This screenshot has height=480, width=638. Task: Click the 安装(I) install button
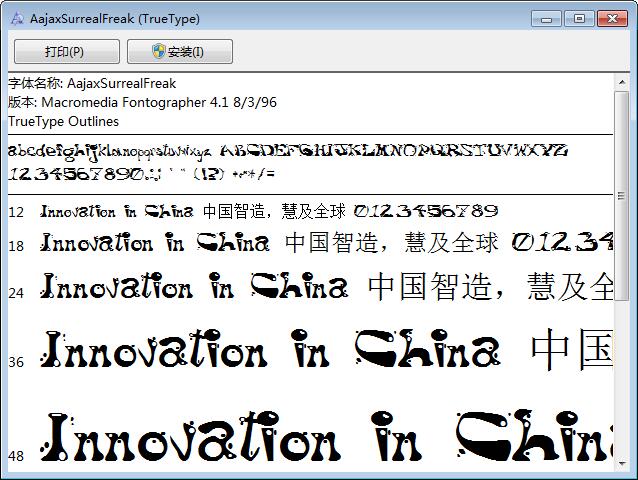[180, 52]
